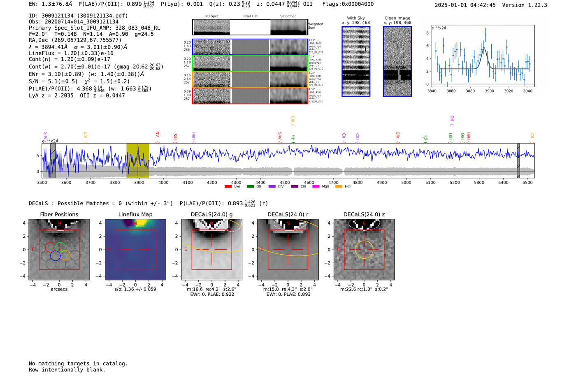Click 'Row intentionally blank.' text
The image size is (576, 392).
pos(67,370)
